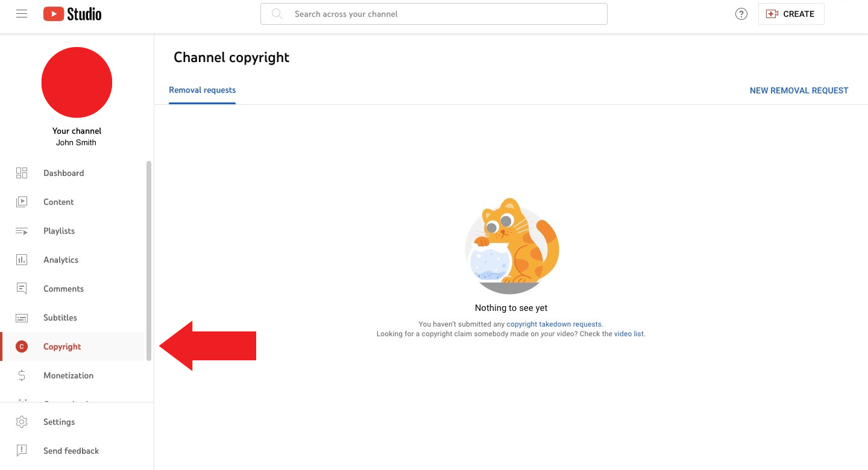Click the Copyright circled-C icon

(21, 346)
